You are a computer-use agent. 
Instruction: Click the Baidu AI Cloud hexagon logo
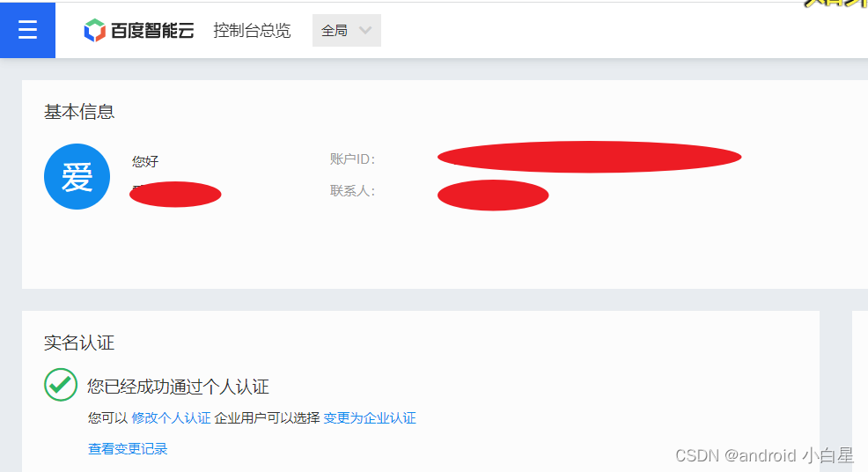pos(95,30)
